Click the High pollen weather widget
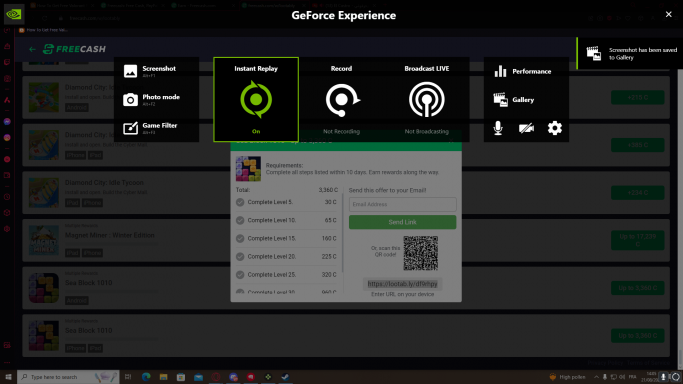Image resolution: width=683 pixels, height=384 pixels. [568, 377]
